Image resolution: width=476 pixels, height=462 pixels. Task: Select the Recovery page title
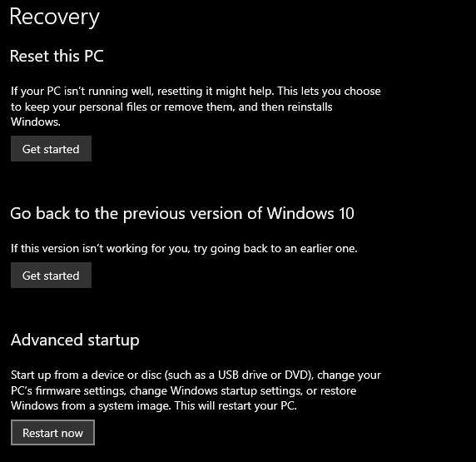pos(55,17)
